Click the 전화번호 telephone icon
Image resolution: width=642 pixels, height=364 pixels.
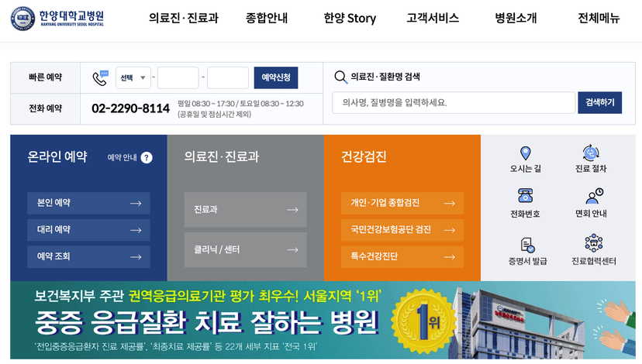pyautogui.click(x=526, y=195)
